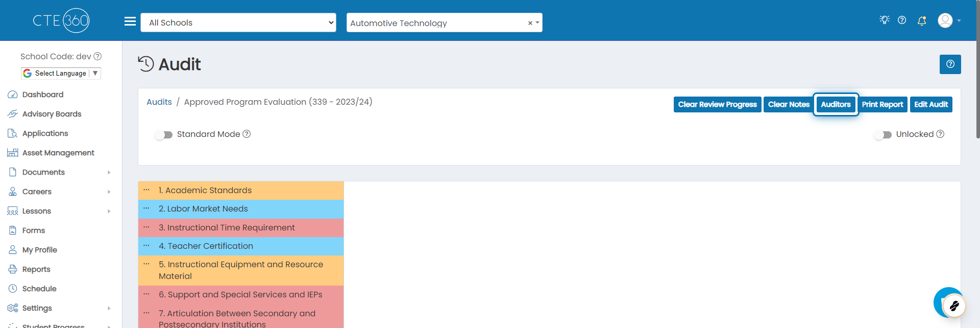The width and height of the screenshot is (980, 328).
Task: Click the Careers icon in sidebar
Action: (x=13, y=192)
